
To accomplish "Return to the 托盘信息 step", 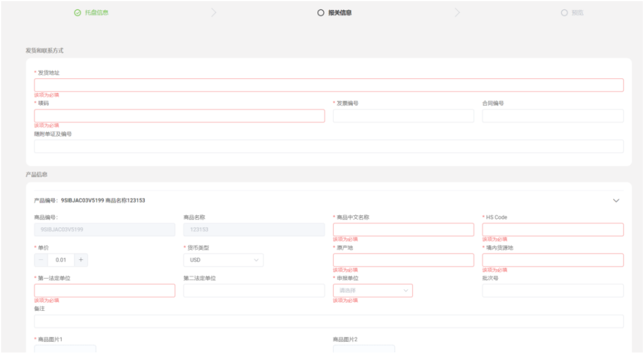I will pyautogui.click(x=95, y=13).
